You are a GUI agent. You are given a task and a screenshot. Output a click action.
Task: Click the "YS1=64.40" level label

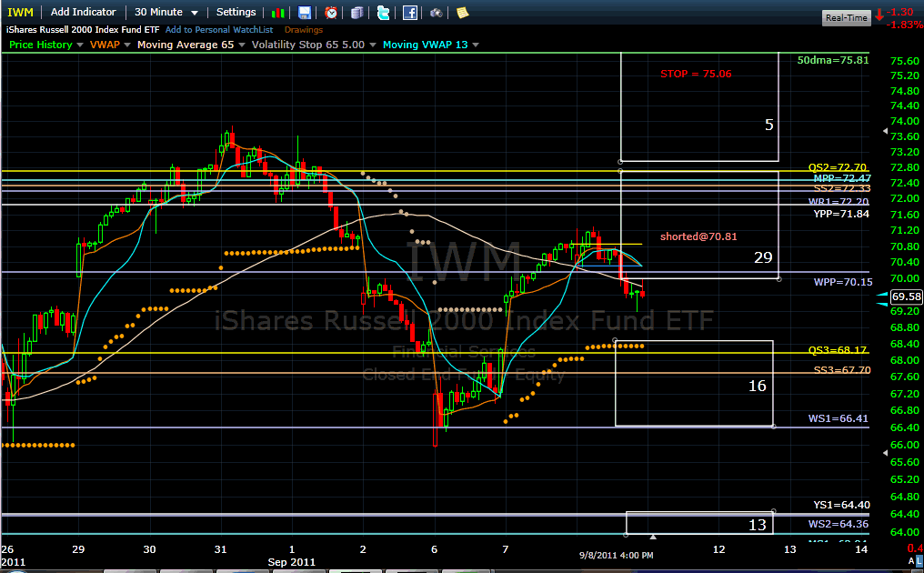click(841, 505)
